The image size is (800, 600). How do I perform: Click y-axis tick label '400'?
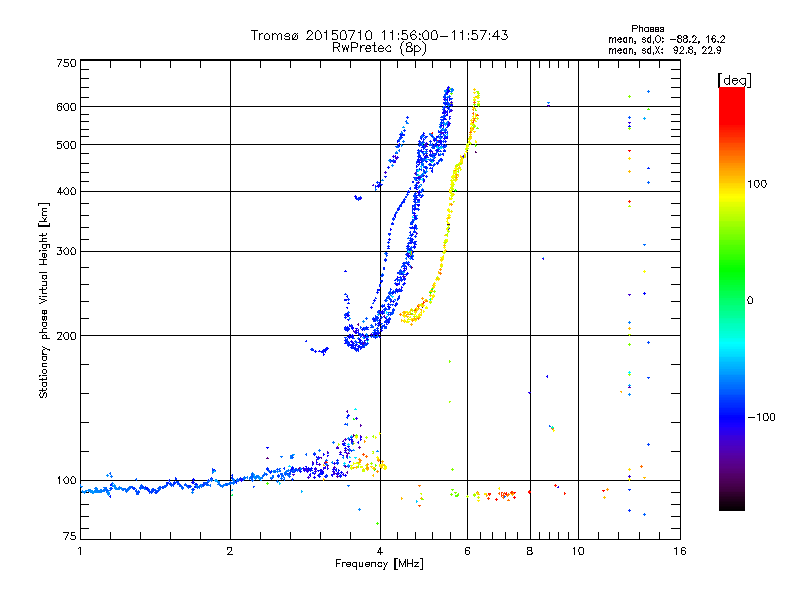[66, 191]
